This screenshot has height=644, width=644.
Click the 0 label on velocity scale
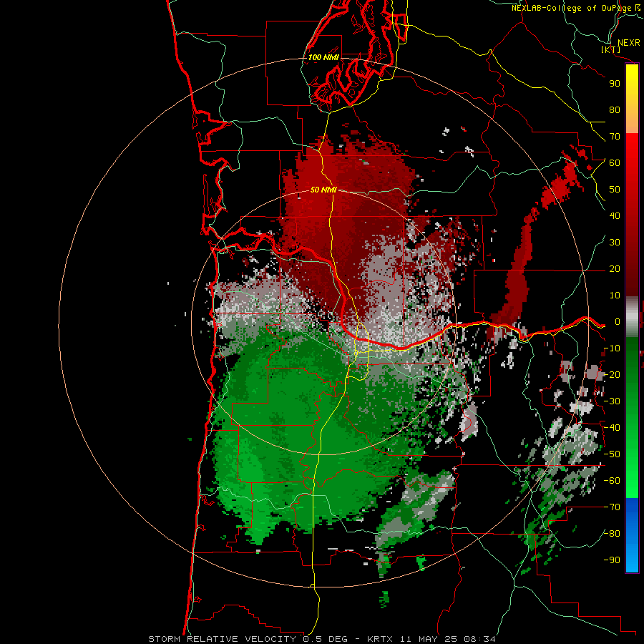(x=617, y=321)
